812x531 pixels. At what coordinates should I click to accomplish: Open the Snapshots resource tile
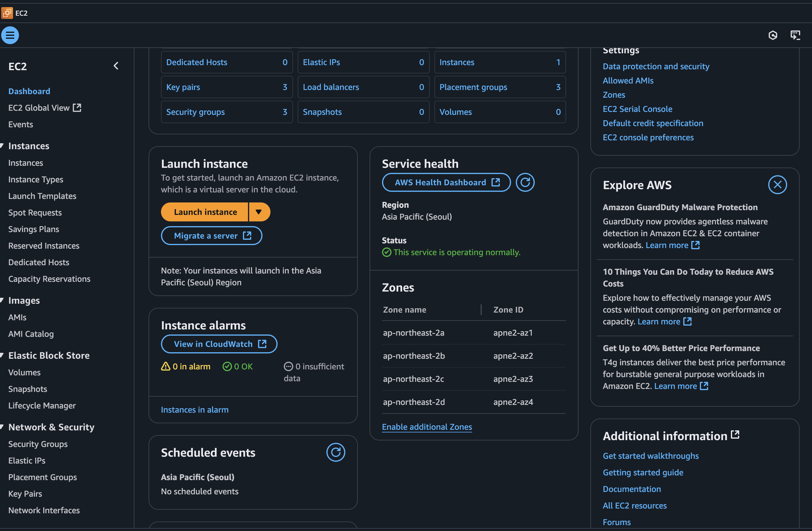click(x=363, y=112)
